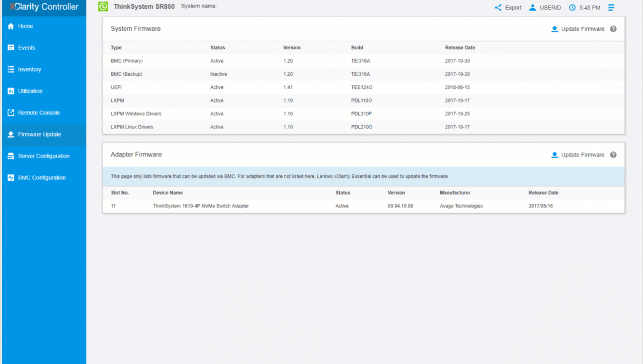Click the Export link
Viewport: 643px width, 364px height.
pyautogui.click(x=513, y=8)
